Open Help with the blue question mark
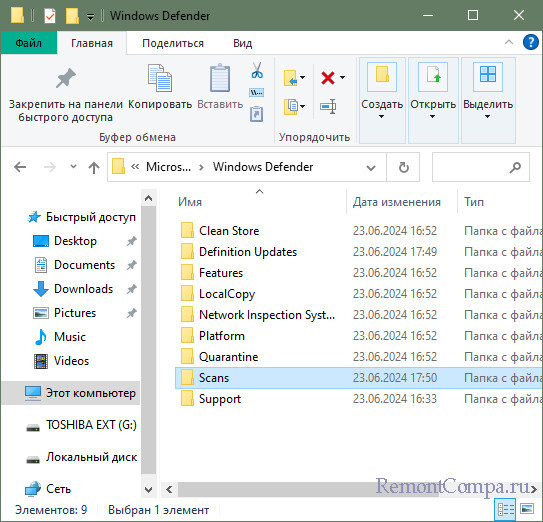 [x=531, y=43]
